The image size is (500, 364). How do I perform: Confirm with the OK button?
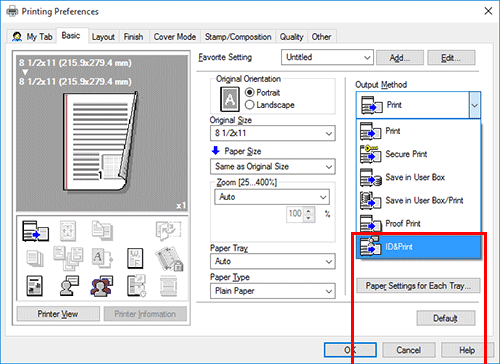pos(350,350)
